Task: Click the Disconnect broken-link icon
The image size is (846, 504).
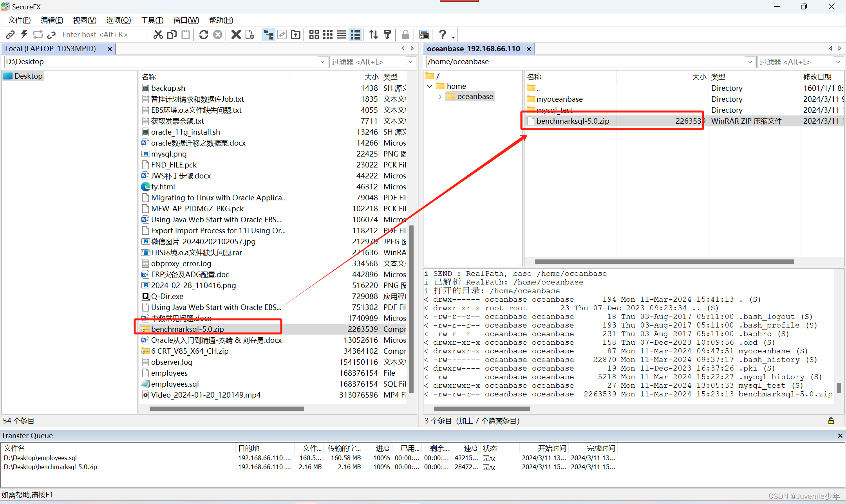Action: 51,35
